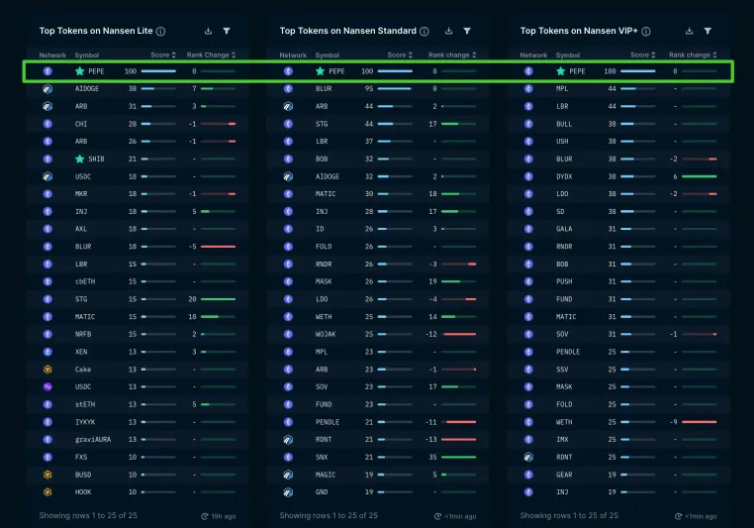The height and width of the screenshot is (528, 754).
Task: Download the Nansen VIP+ token table
Action: (x=689, y=31)
